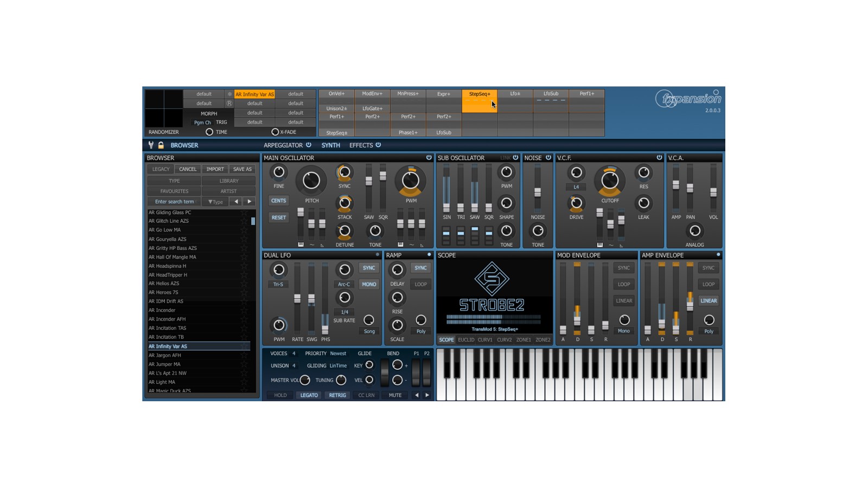Click Main Oscillator keytrack piano icon under PWM
The image size is (868, 488).
[400, 245]
